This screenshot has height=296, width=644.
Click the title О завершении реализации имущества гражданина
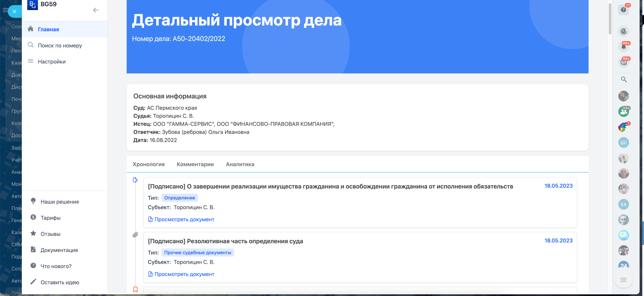(330, 186)
